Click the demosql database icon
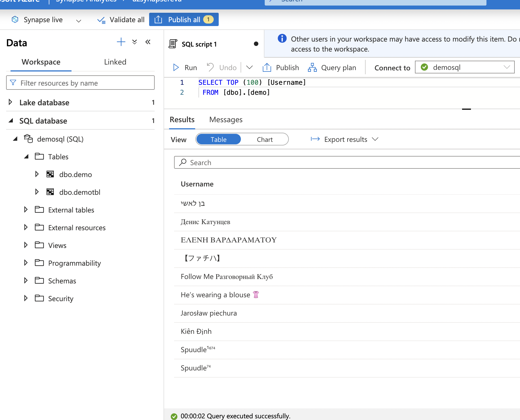520x420 pixels. point(28,139)
